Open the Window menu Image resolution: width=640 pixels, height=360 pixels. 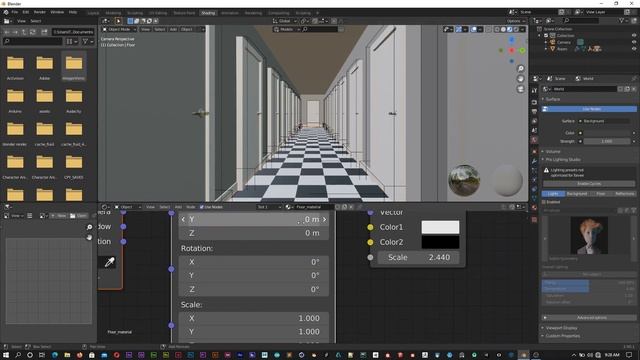pyautogui.click(x=57, y=12)
